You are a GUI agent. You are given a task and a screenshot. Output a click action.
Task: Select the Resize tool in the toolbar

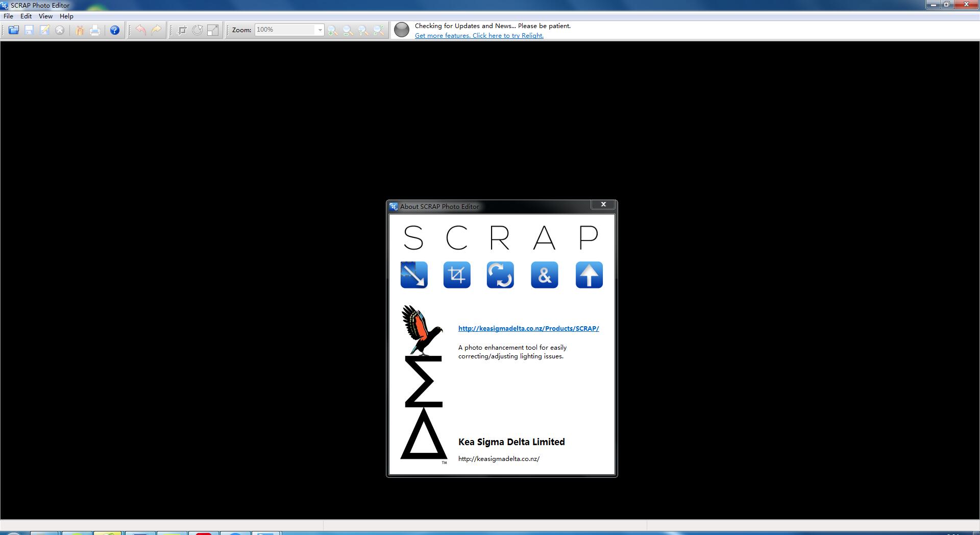[213, 30]
